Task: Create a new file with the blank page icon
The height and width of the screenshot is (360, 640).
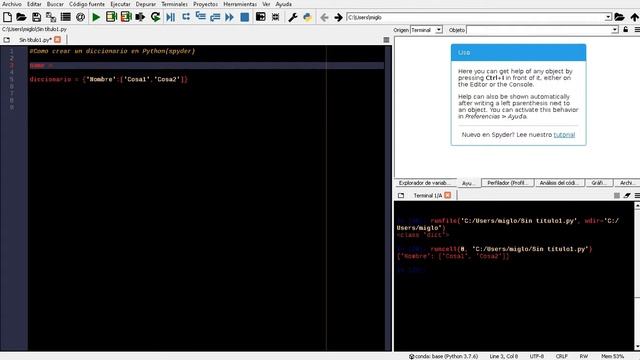Action: pos(7,17)
